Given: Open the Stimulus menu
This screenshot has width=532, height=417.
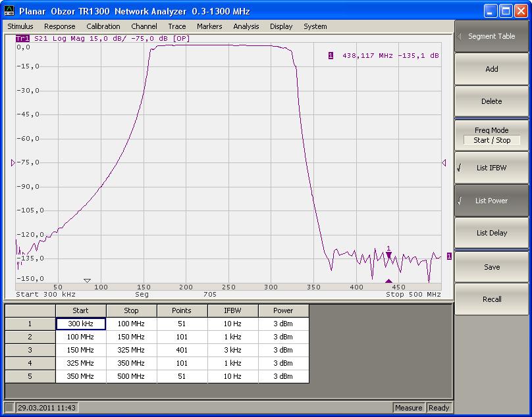Looking at the screenshot, I should (x=20, y=26).
